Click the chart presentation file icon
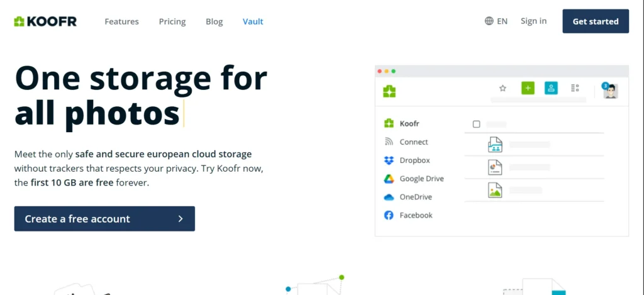Image resolution: width=644 pixels, height=295 pixels. [x=495, y=167]
